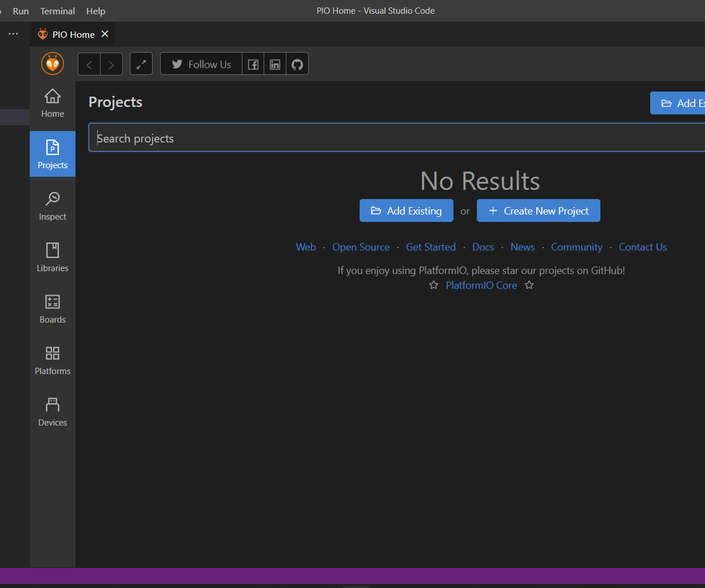
Task: Open the Platforms section
Action: (53, 360)
